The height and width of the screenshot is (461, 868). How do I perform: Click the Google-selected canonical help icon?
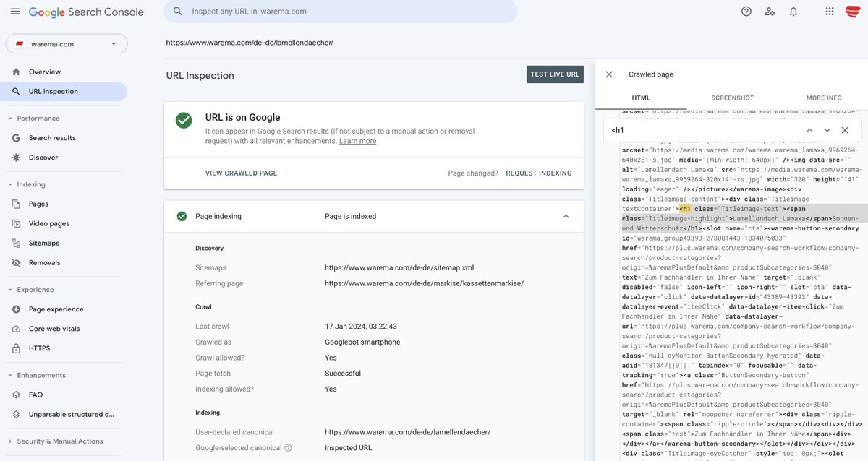288,448
